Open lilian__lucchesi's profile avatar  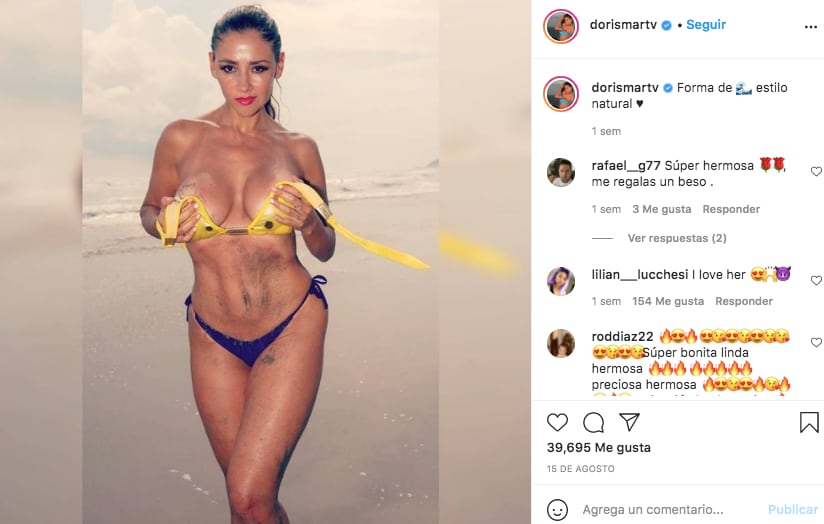(561, 281)
